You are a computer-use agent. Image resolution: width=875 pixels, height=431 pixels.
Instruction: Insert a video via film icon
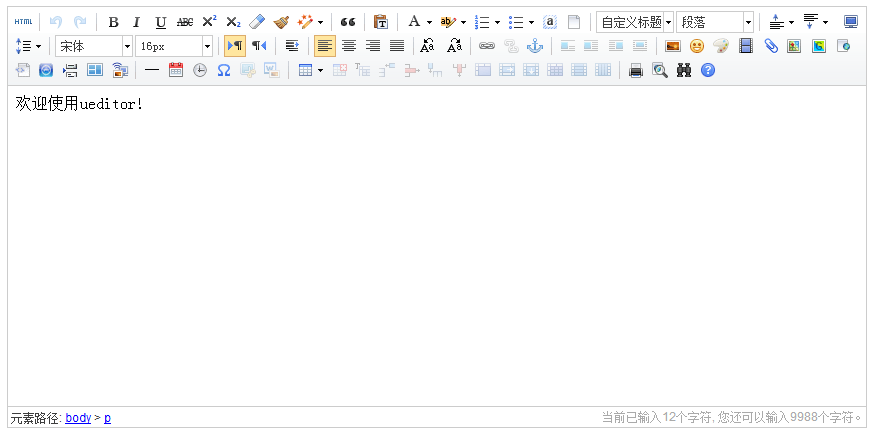(746, 46)
